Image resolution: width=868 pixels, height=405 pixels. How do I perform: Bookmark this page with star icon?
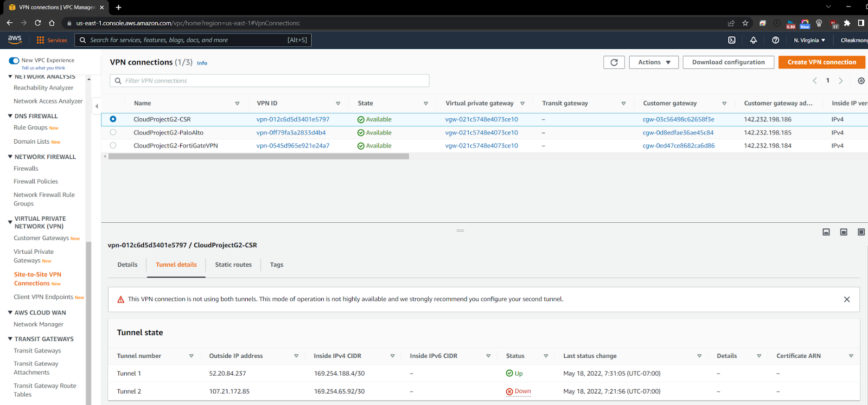745,23
